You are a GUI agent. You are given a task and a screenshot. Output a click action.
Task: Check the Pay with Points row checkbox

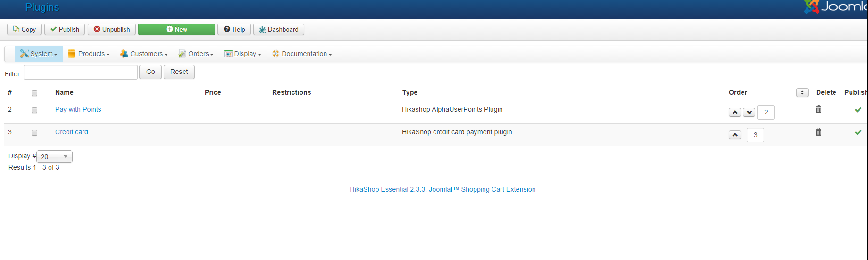pos(34,110)
